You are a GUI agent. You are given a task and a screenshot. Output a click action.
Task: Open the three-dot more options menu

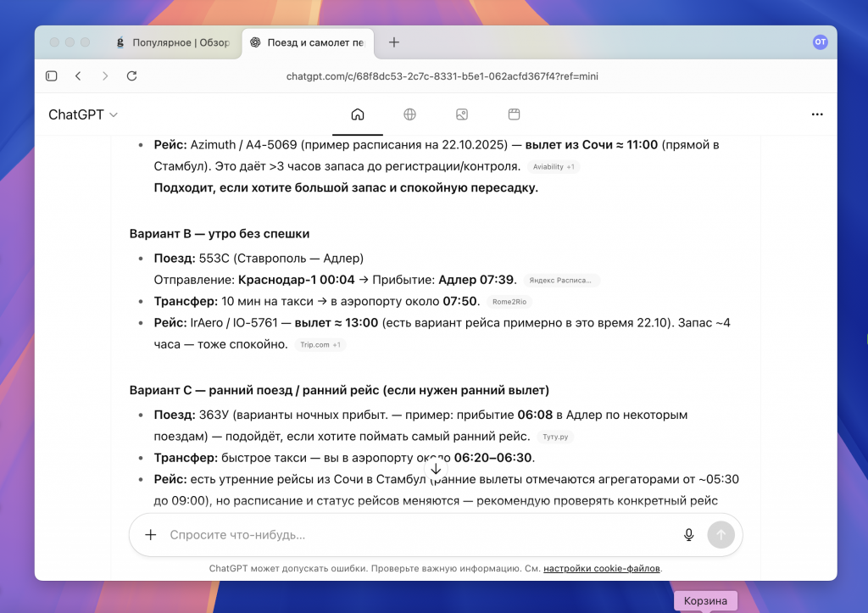(x=817, y=114)
